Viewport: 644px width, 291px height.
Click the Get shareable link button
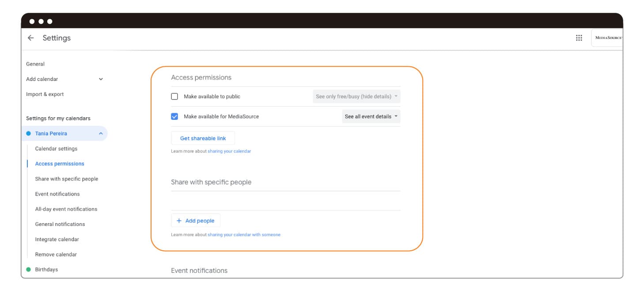(x=203, y=138)
